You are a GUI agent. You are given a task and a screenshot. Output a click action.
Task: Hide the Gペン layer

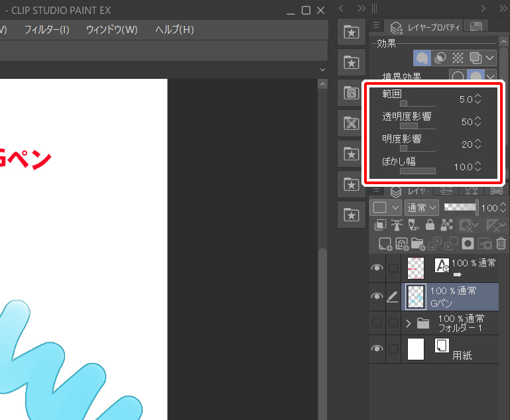tap(377, 296)
